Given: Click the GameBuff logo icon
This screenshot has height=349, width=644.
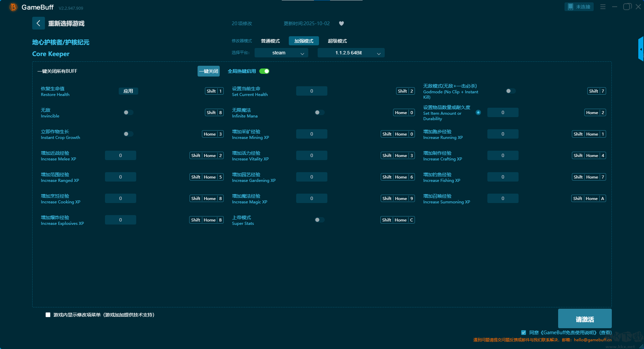Looking at the screenshot, I should 13,7.
